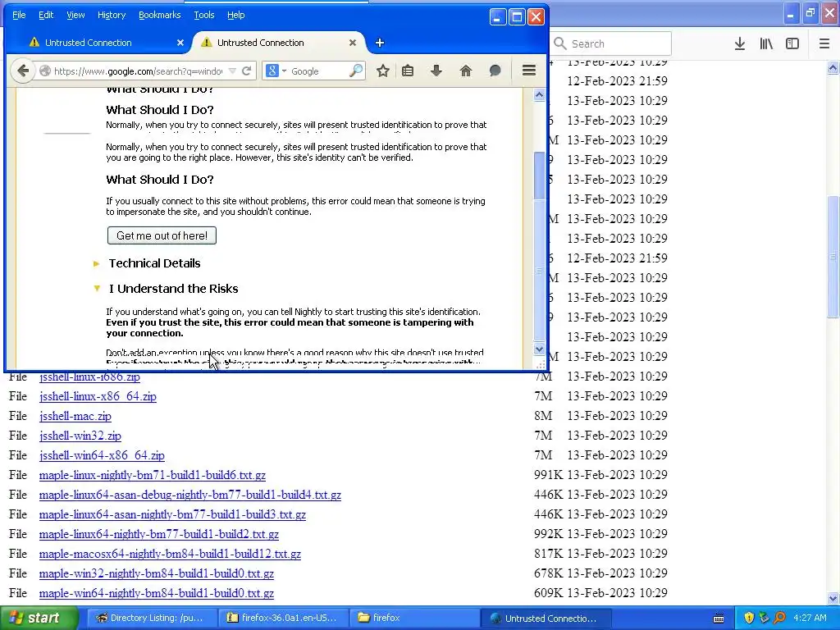Open library icon in background Firefox window
840x630 pixels.
click(766, 43)
